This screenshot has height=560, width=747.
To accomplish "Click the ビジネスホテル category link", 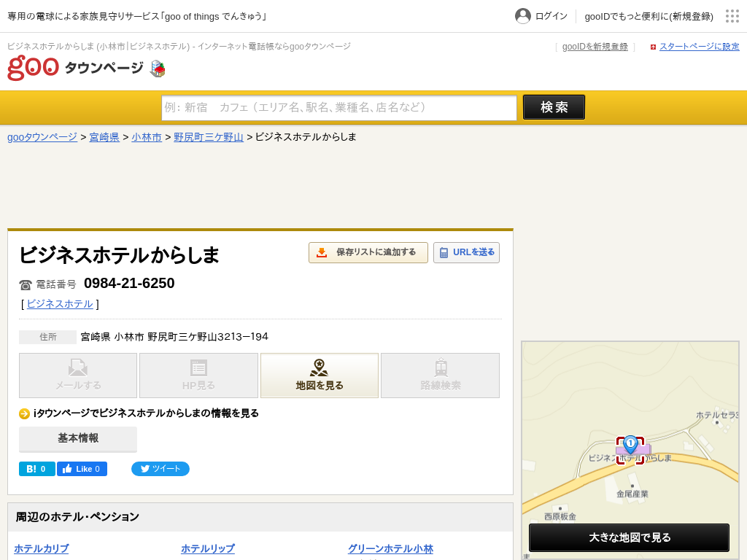I will (x=60, y=304).
